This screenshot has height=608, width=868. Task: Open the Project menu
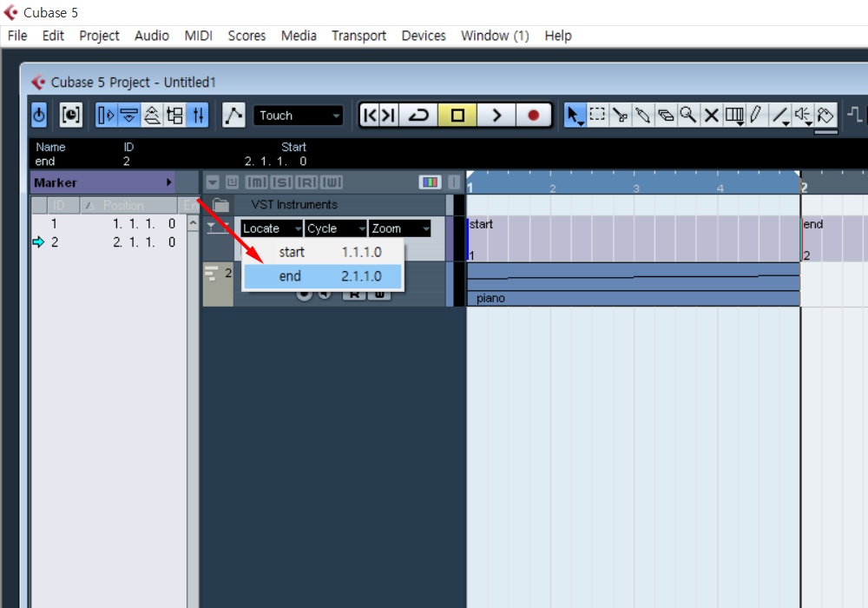tap(99, 36)
